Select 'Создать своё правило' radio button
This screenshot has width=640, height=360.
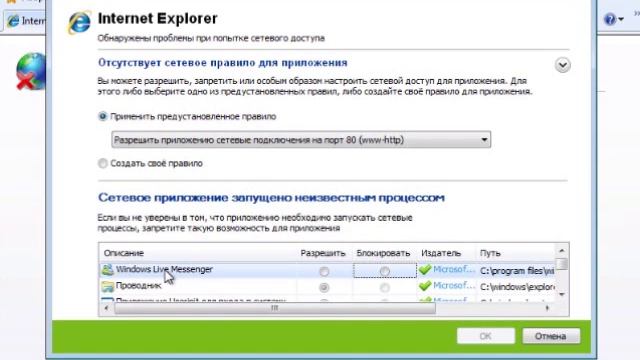coord(102,163)
